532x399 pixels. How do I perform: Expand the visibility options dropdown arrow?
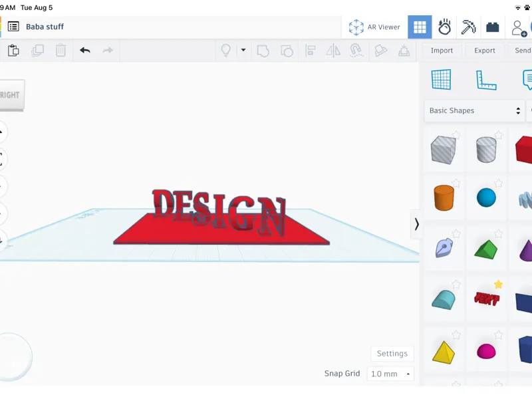pyautogui.click(x=243, y=50)
